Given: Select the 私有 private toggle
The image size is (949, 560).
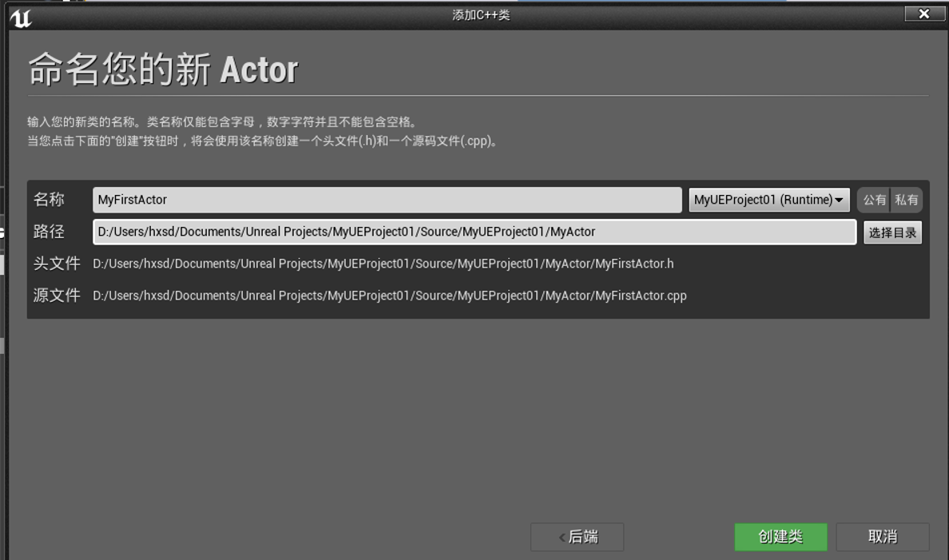Looking at the screenshot, I should click(x=906, y=200).
